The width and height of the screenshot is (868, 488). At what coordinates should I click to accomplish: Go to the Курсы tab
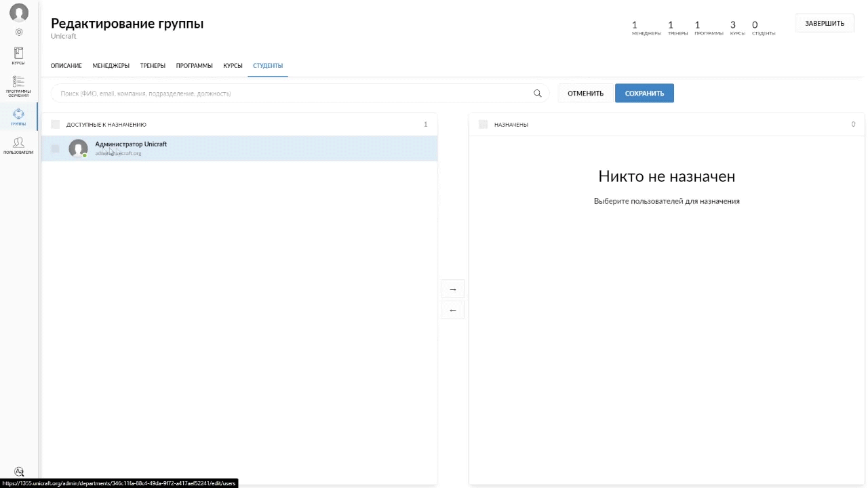coord(233,66)
